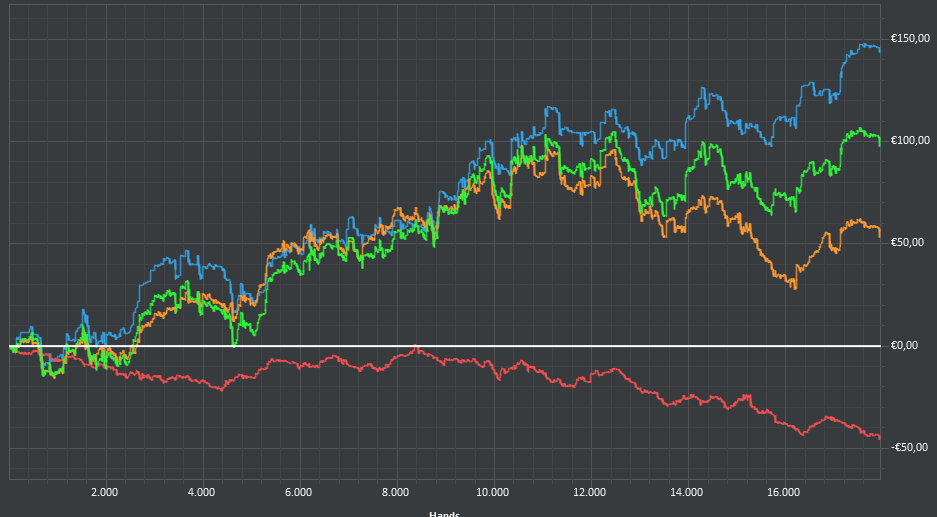Image resolution: width=937 pixels, height=517 pixels.
Task: Select the 6.000 hands axis tick
Action: (298, 492)
